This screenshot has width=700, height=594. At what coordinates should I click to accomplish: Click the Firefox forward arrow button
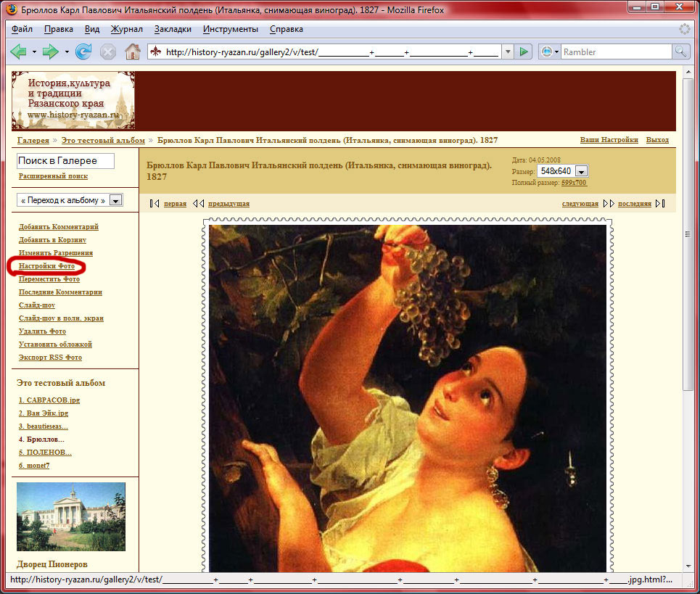pos(50,51)
